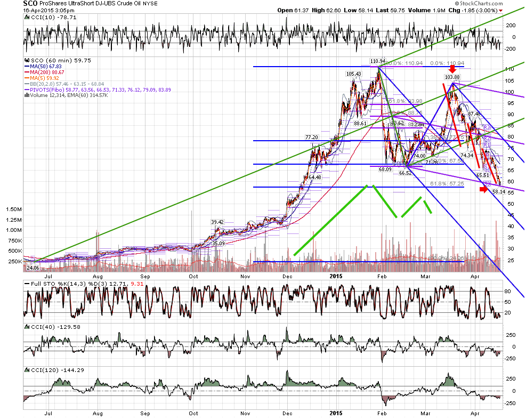Click the purple line swatch for PIVOTS(Fibo)
This screenshot has width=526, height=420.
click(27, 90)
